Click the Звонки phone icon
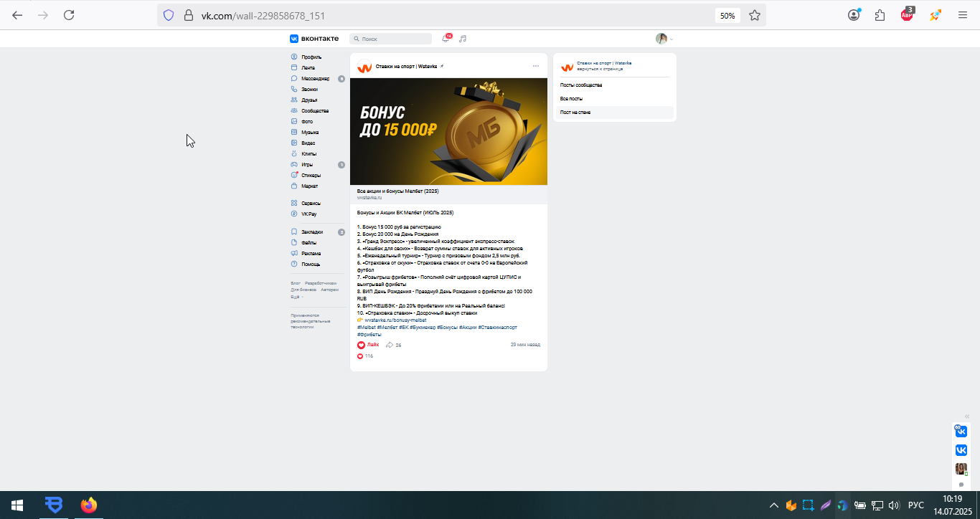 pyautogui.click(x=294, y=89)
